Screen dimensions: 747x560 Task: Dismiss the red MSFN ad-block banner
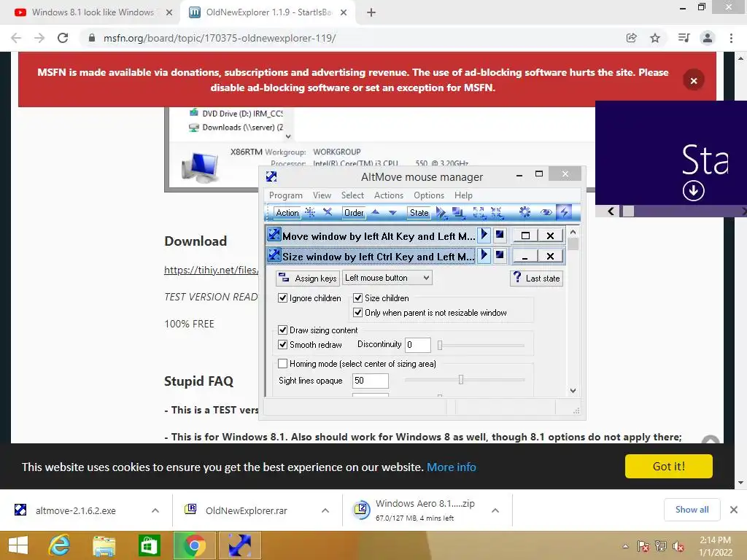point(694,80)
